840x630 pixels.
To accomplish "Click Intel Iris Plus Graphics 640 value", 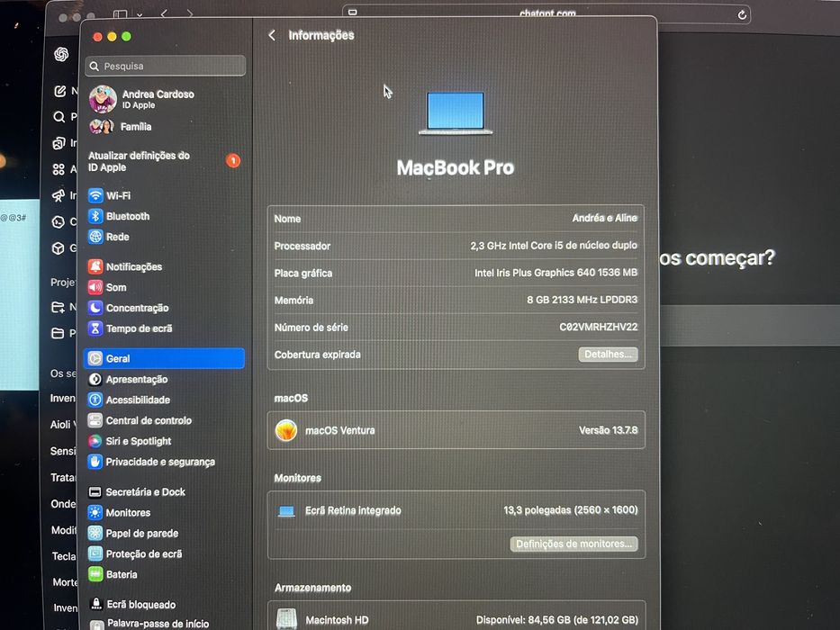I will pyautogui.click(x=556, y=273).
